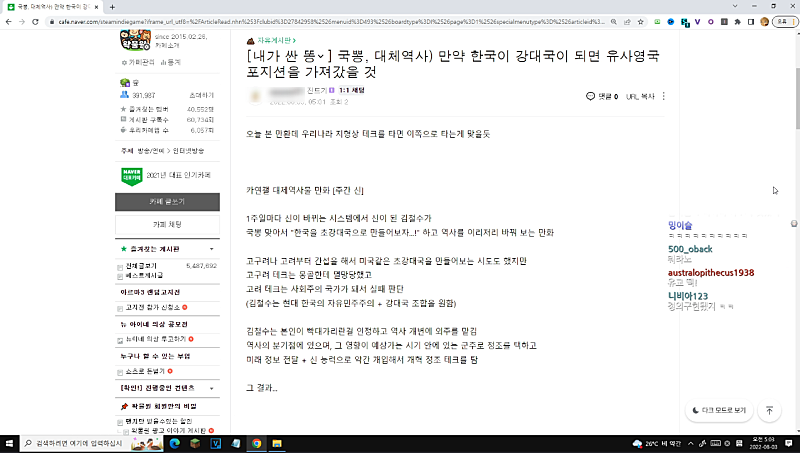Screen dimensions: 800x453
Task: Close the current Naver Cafe tab
Action: 96,7
